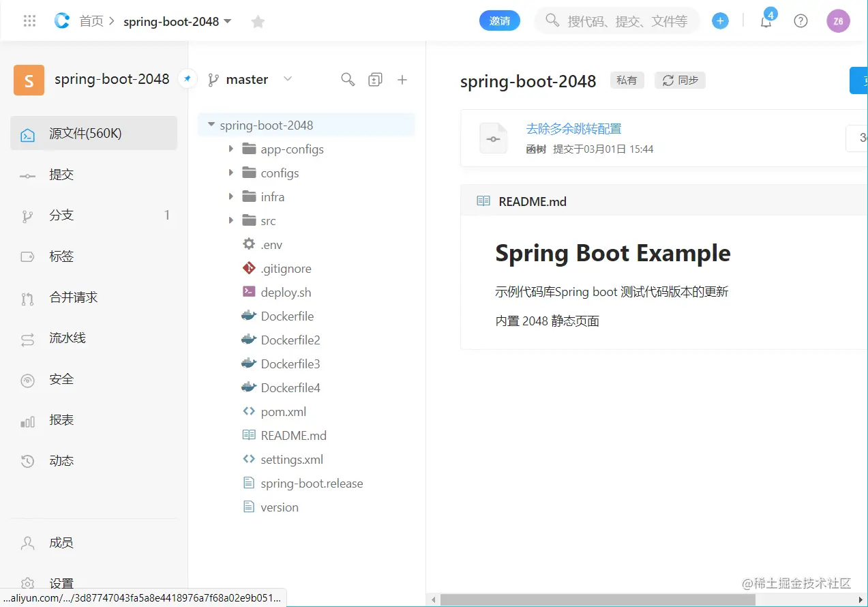Viewport: 868px width, 607px height.
Task: Expand the app-configs folder
Action: [231, 149]
